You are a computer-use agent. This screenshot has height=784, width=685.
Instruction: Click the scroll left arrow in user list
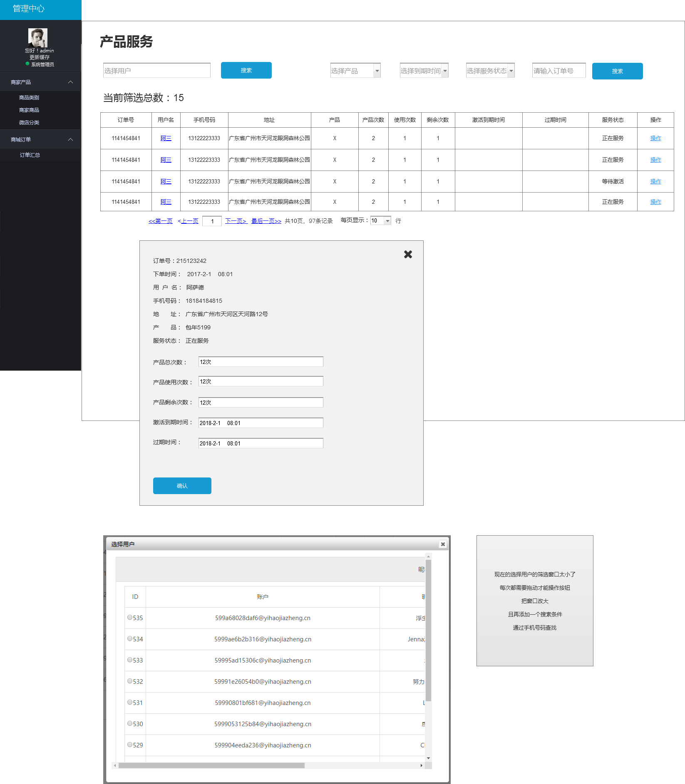(115, 765)
